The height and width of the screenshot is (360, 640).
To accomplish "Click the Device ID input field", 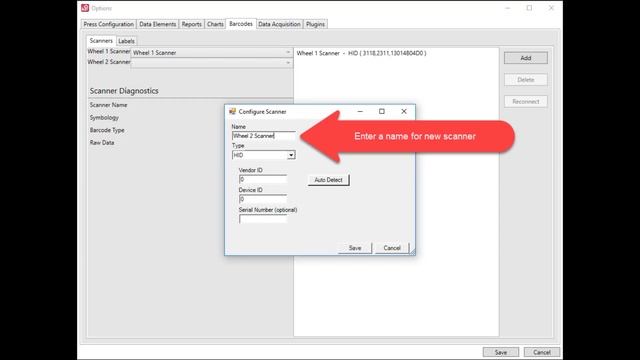I will tap(263, 199).
